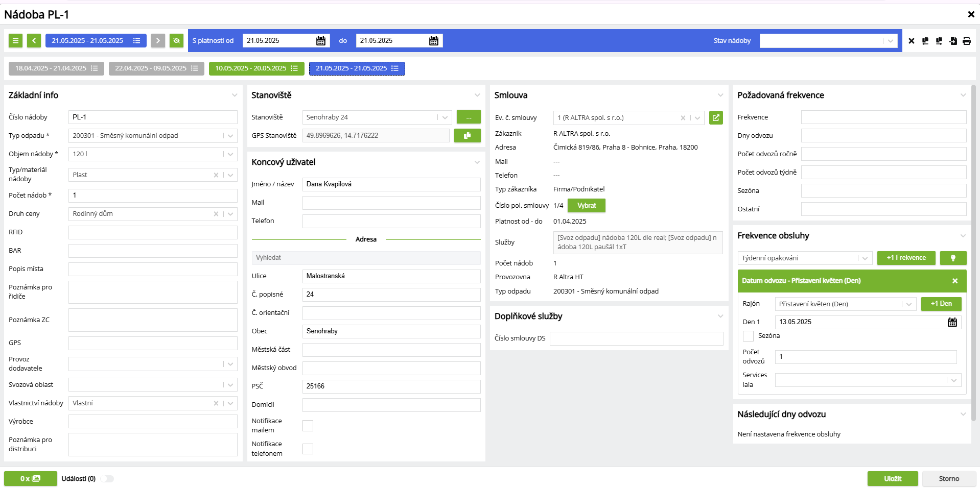Click the file import icon in top toolbar

[953, 41]
